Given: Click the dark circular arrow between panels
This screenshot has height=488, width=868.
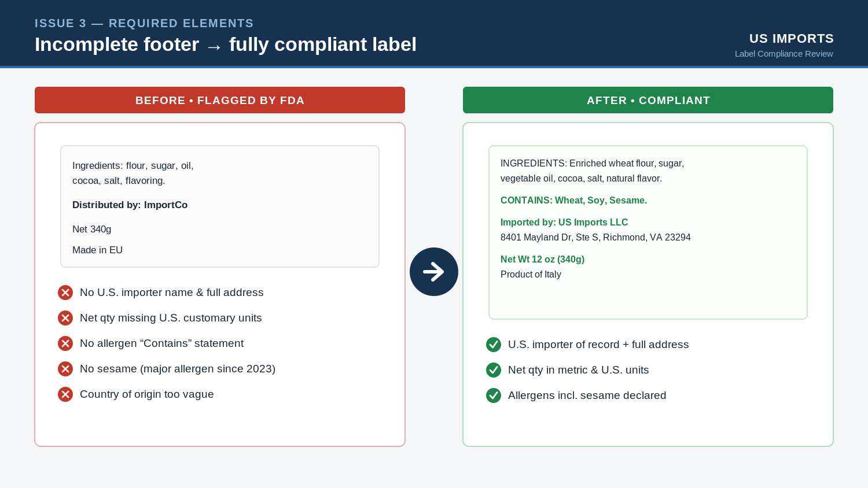Looking at the screenshot, I should click(x=434, y=272).
